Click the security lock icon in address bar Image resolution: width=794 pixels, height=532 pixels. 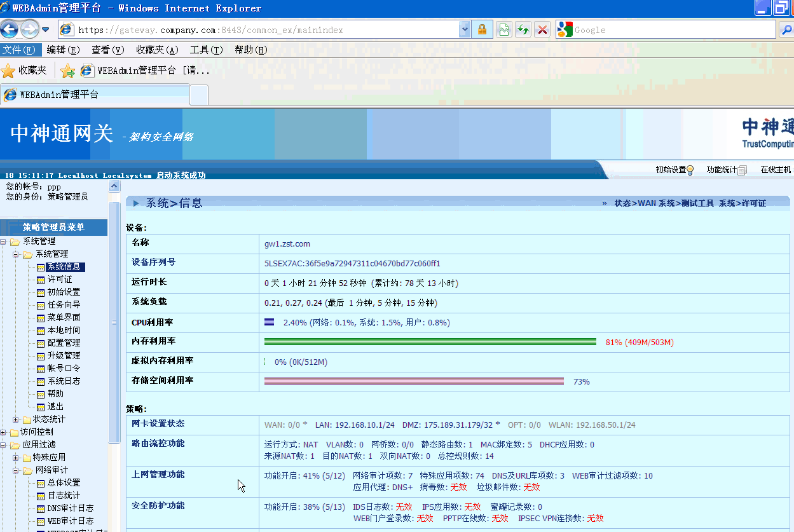point(482,30)
